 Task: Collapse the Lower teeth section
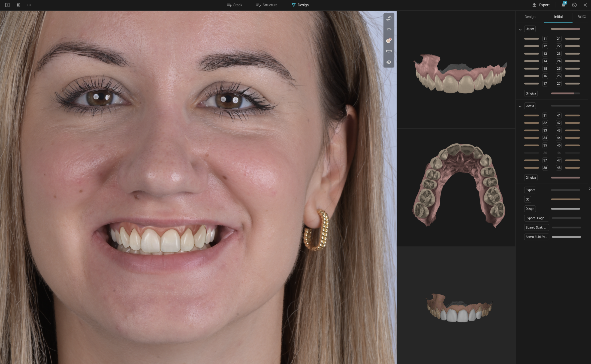(x=520, y=107)
